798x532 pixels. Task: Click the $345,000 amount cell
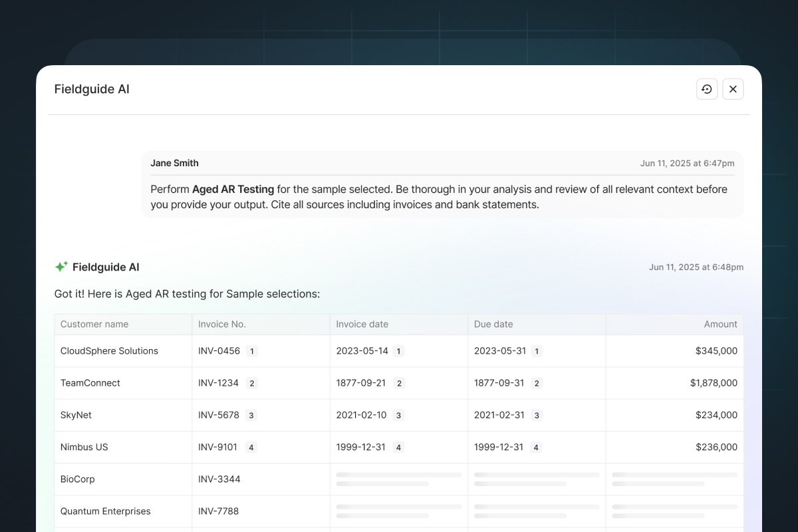(x=674, y=351)
